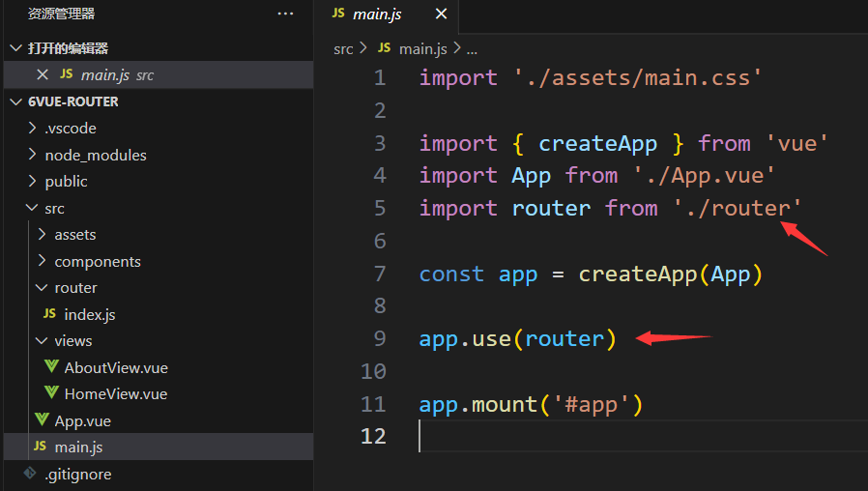Click line number 12 in the gutter

[373, 436]
